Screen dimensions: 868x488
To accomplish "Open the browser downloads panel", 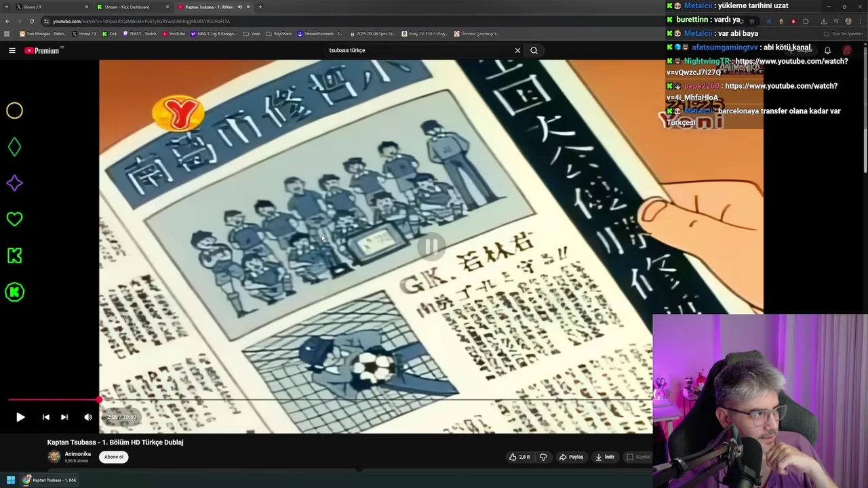I will coord(823,21).
